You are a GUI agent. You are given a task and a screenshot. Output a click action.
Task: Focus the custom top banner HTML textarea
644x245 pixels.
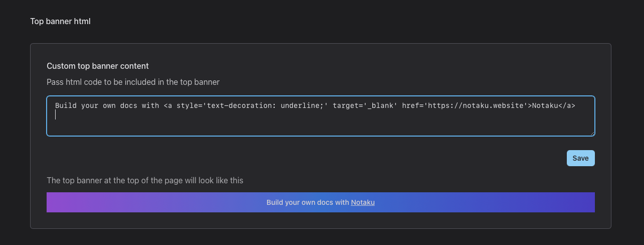[x=321, y=116]
